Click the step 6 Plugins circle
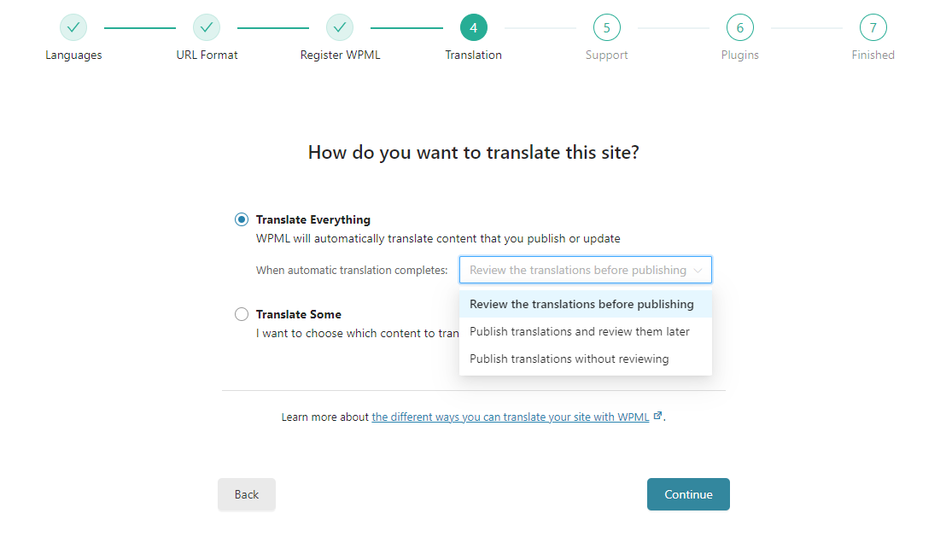The width and height of the screenshot is (946, 560). (x=740, y=28)
